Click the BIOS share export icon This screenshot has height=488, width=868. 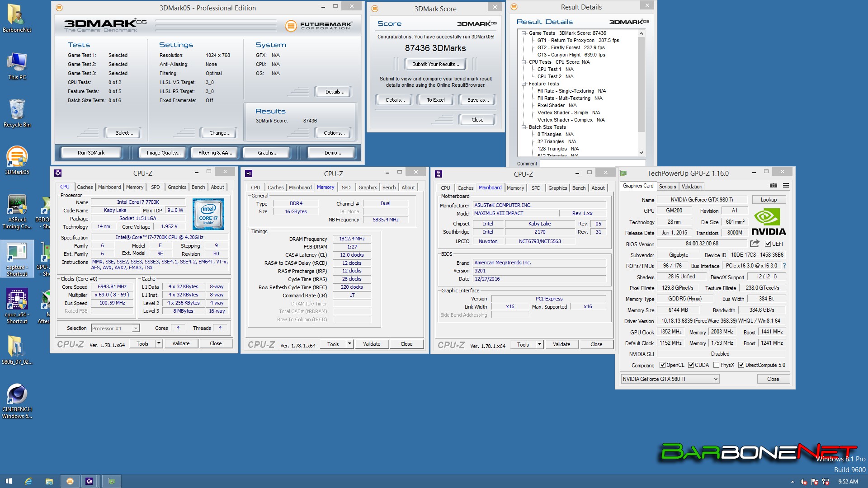click(754, 244)
